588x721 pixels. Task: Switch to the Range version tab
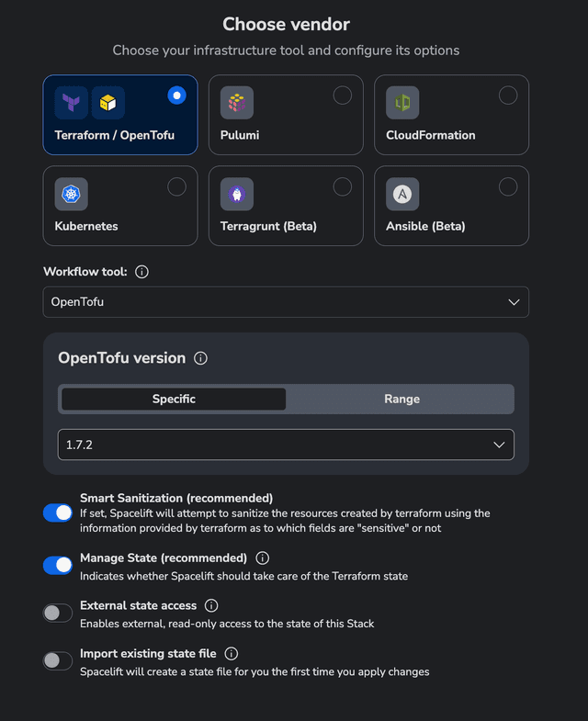tap(401, 399)
